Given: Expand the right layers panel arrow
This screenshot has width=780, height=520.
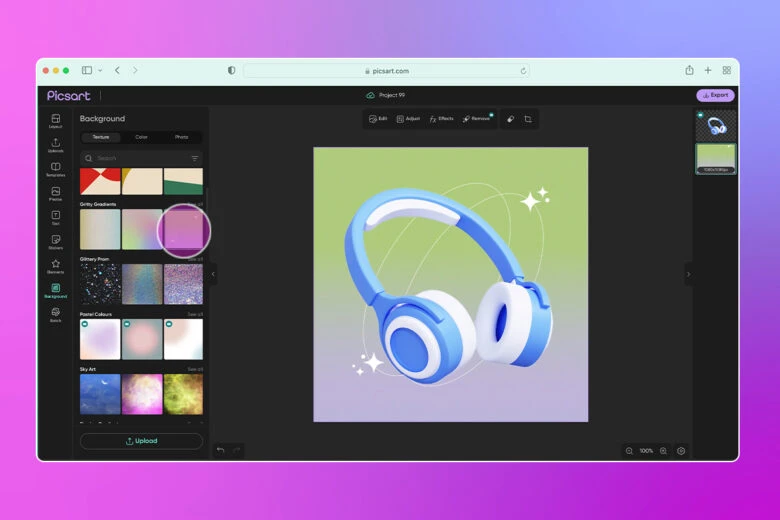Looking at the screenshot, I should (x=688, y=274).
